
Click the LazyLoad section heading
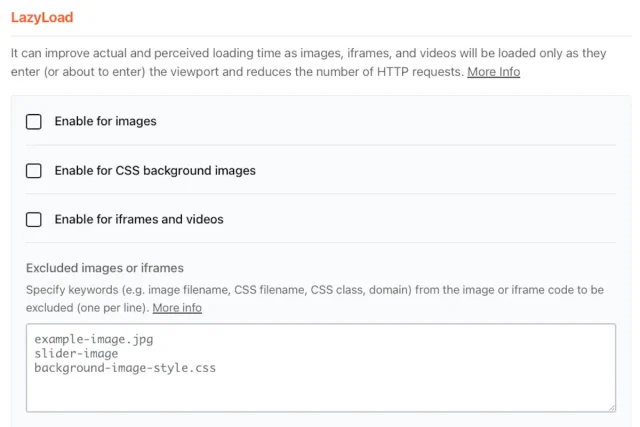click(x=42, y=18)
